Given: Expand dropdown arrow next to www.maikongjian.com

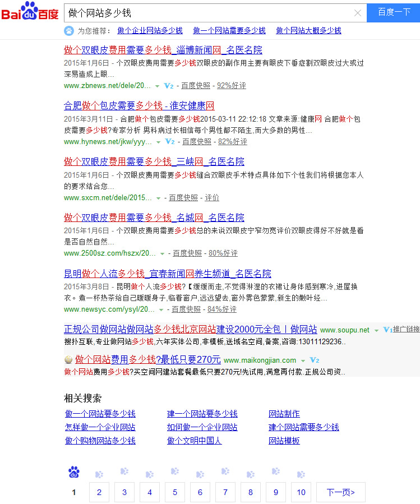Looking at the screenshot, I should tap(303, 361).
